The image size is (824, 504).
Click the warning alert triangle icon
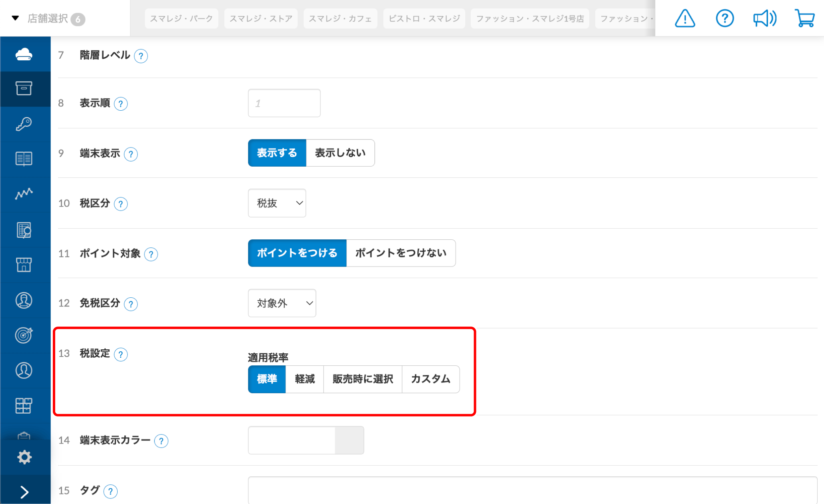[685, 18]
